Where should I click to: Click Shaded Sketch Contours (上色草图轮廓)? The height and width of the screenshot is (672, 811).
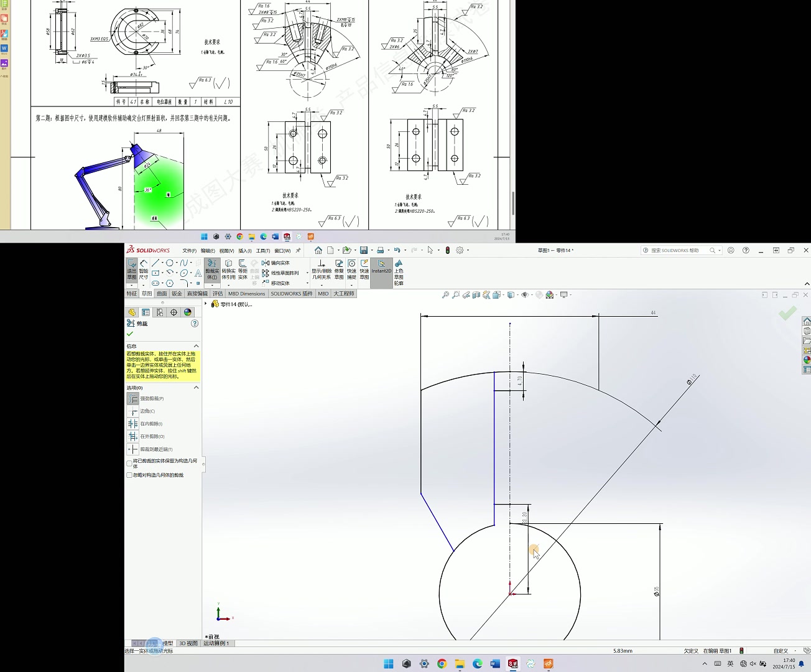click(x=399, y=273)
